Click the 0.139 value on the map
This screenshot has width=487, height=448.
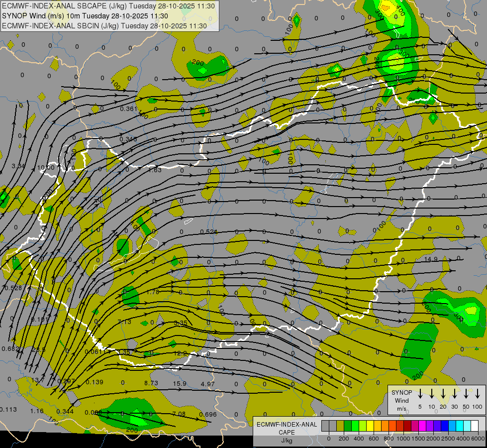point(95,382)
